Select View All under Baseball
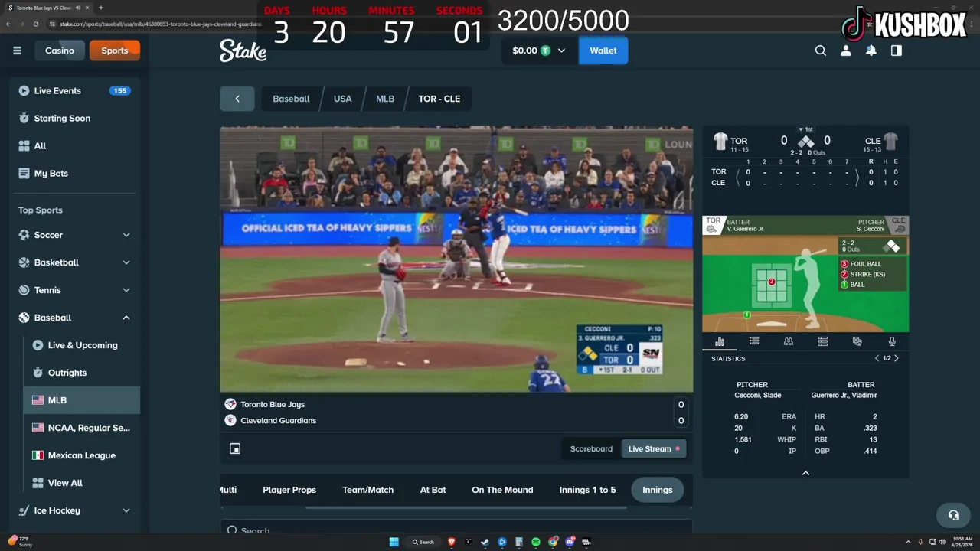Image resolution: width=980 pixels, height=551 pixels. [x=82, y=483]
